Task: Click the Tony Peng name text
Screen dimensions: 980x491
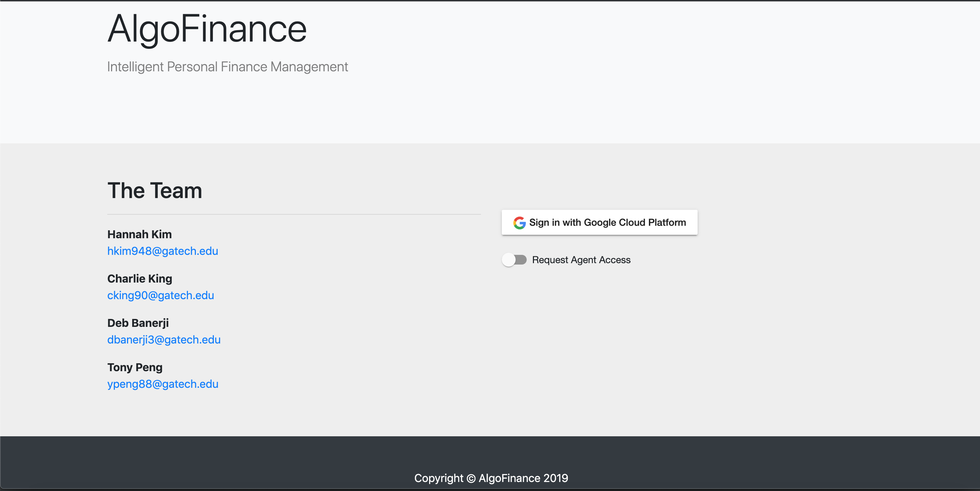Action: click(135, 367)
